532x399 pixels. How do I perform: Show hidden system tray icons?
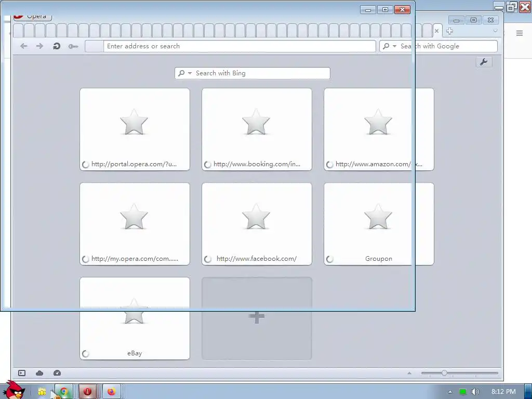450,392
